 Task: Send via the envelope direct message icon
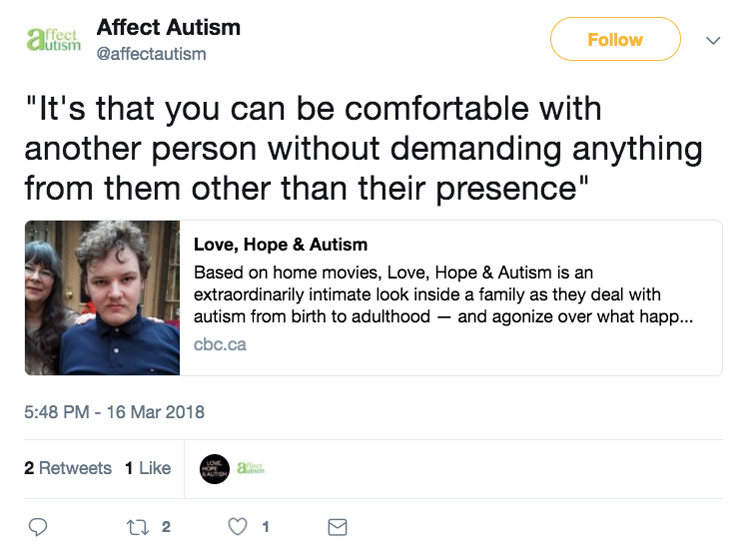click(338, 527)
